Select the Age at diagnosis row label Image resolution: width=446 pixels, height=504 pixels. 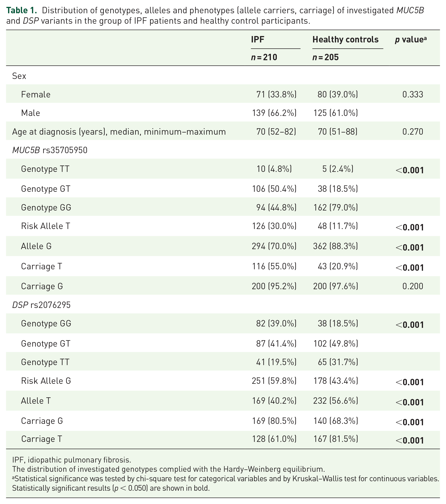[x=119, y=132]
